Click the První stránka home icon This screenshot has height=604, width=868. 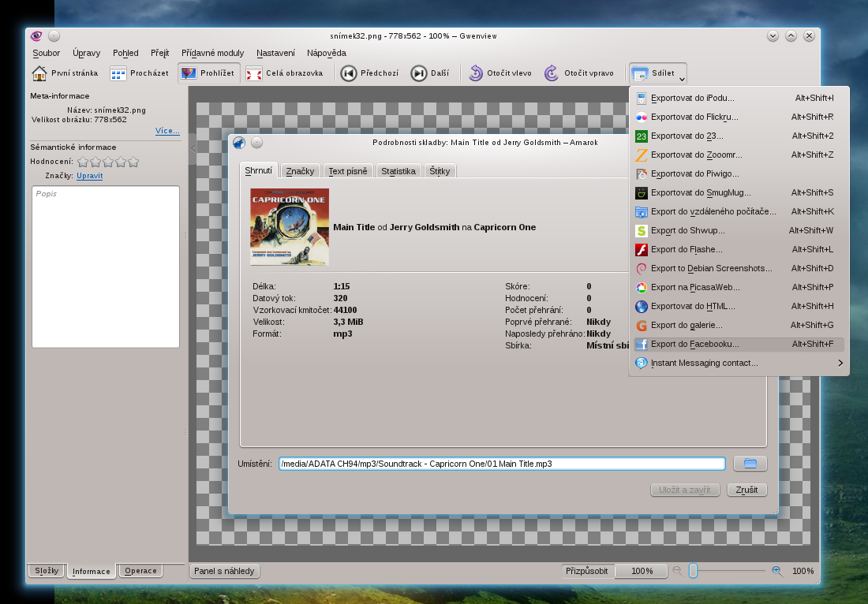pyautogui.click(x=39, y=73)
